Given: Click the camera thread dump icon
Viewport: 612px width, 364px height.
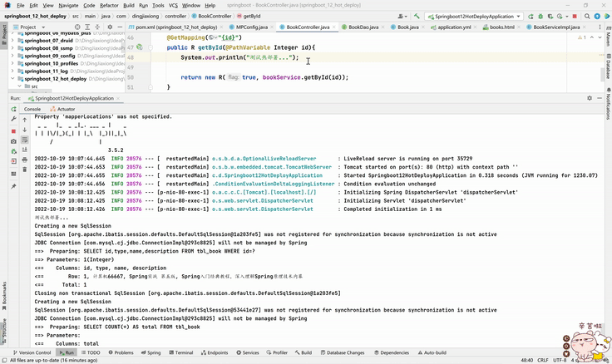Looking at the screenshot, I should (13, 141).
